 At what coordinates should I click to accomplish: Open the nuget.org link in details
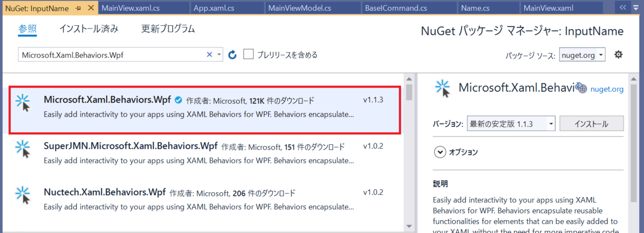[x=607, y=89]
